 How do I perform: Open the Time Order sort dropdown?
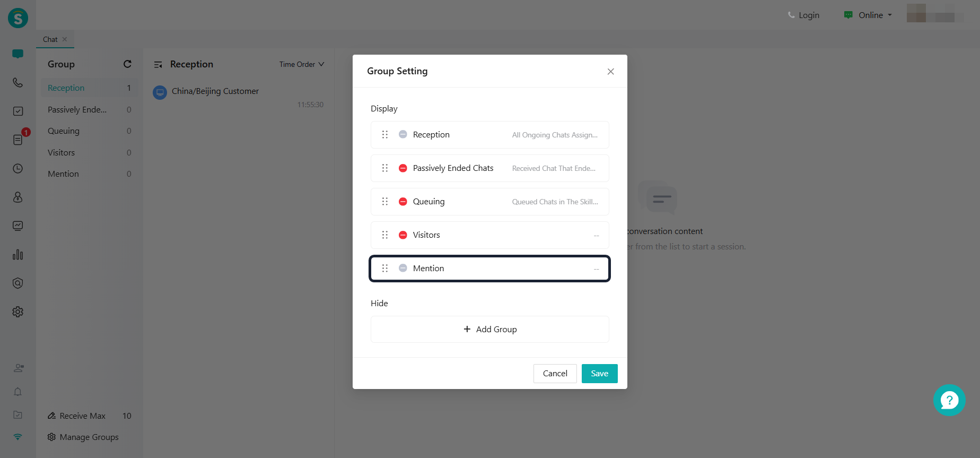point(301,64)
